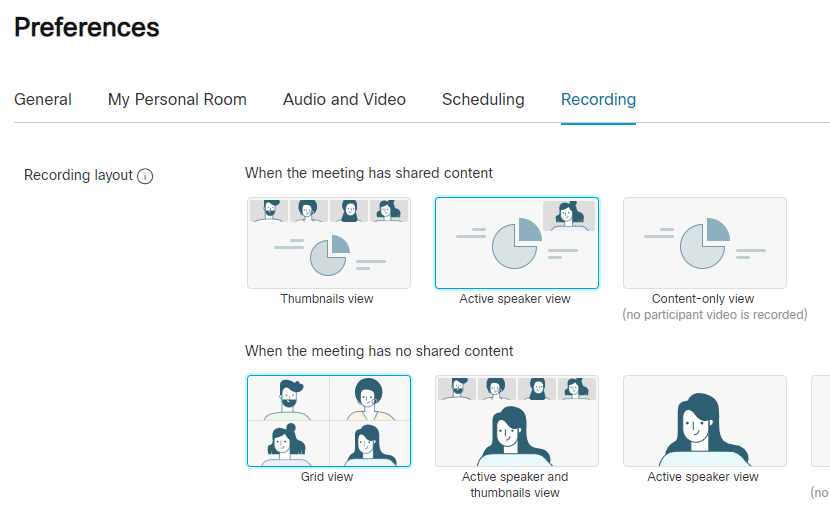Choose Thumbnails view layout for shared content
The width and height of the screenshot is (830, 505).
click(x=329, y=243)
